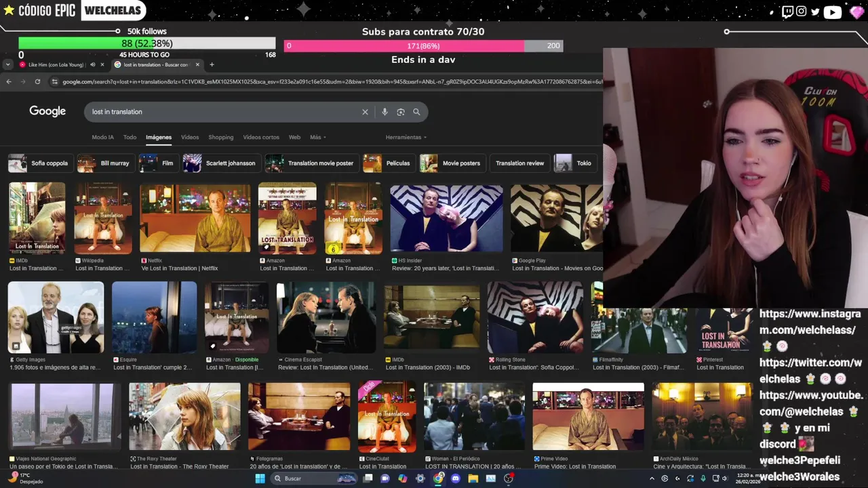Switch to the Shopping tab
Viewport: 868px width, 488px height.
pyautogui.click(x=221, y=137)
